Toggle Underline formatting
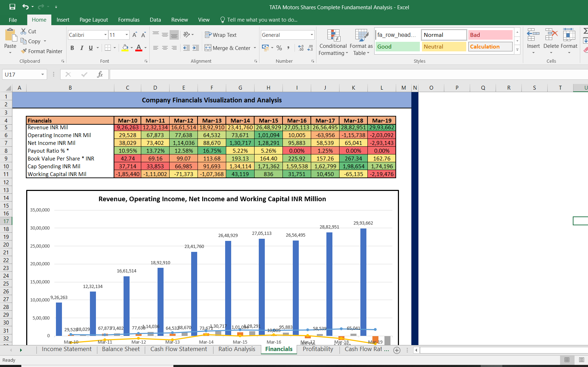Viewport: 588px width, 367px height. coord(91,48)
